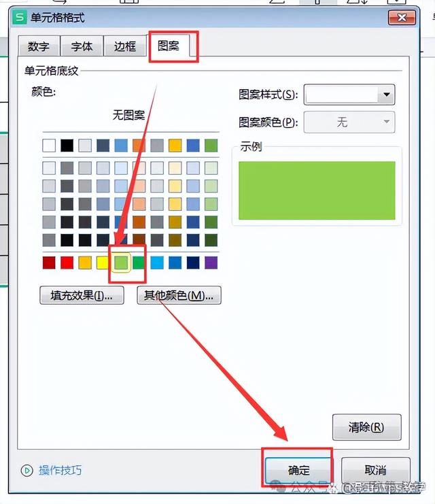Select the purple swatch in bottom row

(x=211, y=263)
